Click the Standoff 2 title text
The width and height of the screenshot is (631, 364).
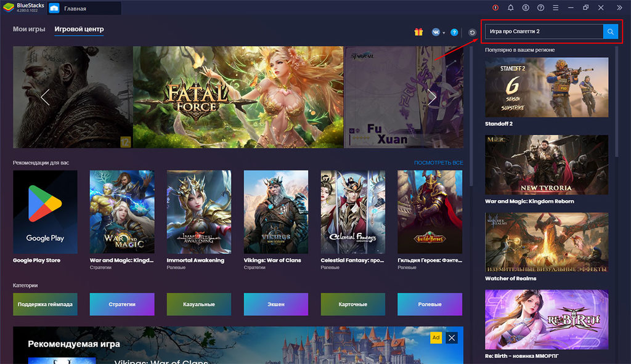(x=499, y=124)
